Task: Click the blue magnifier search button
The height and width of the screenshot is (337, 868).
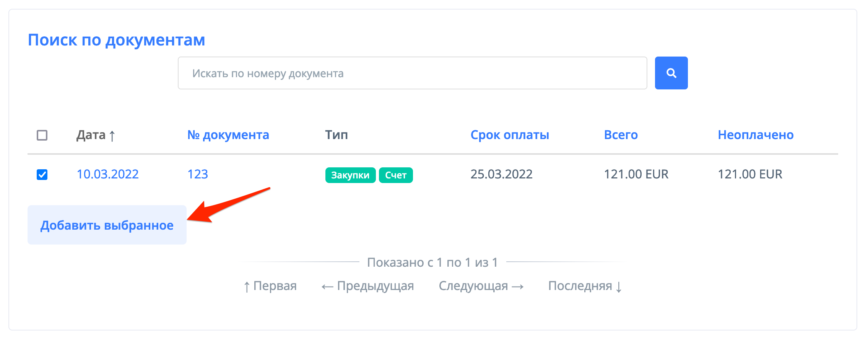Action: 671,73
